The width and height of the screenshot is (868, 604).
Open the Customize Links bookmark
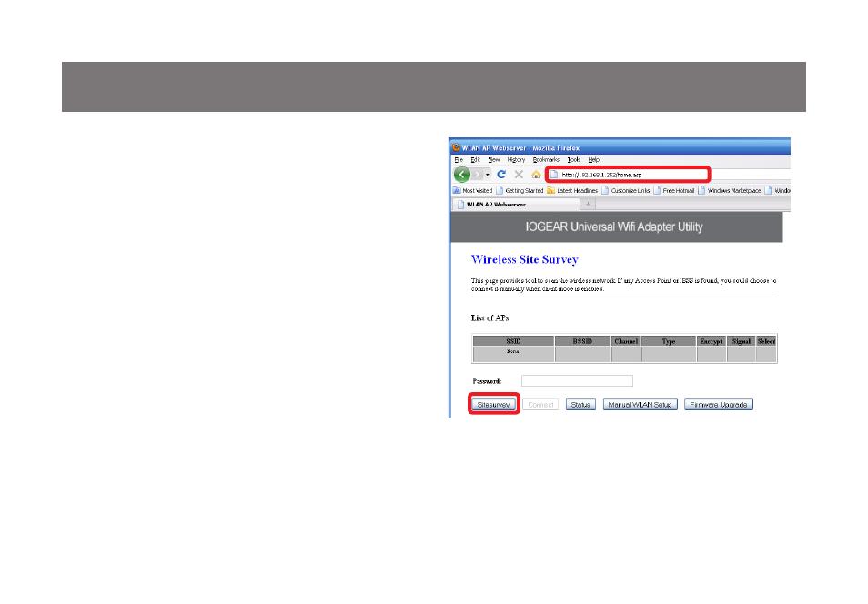626,190
